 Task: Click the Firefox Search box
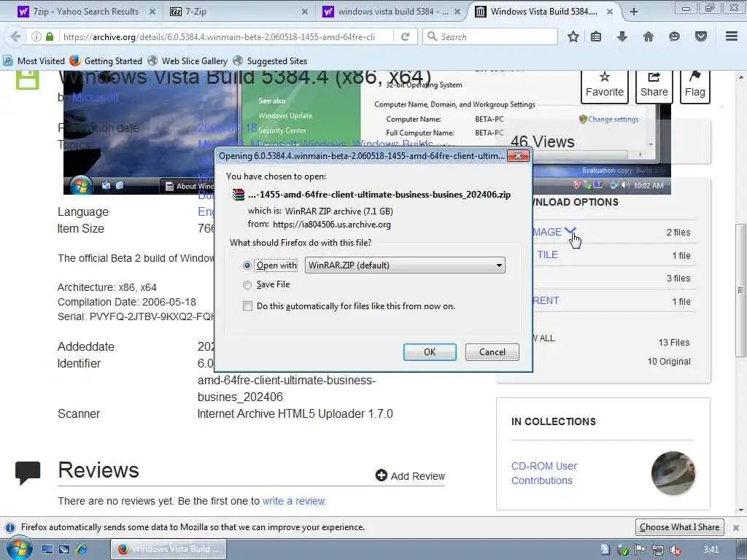coord(490,36)
